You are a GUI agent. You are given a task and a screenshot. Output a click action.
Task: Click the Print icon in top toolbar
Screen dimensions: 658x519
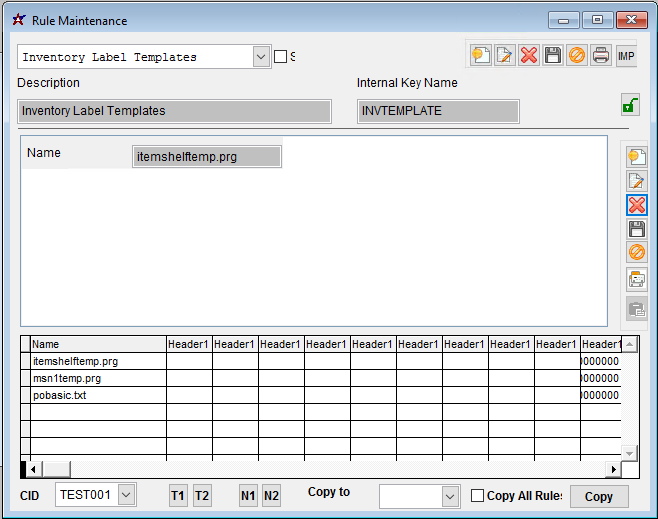(x=601, y=56)
